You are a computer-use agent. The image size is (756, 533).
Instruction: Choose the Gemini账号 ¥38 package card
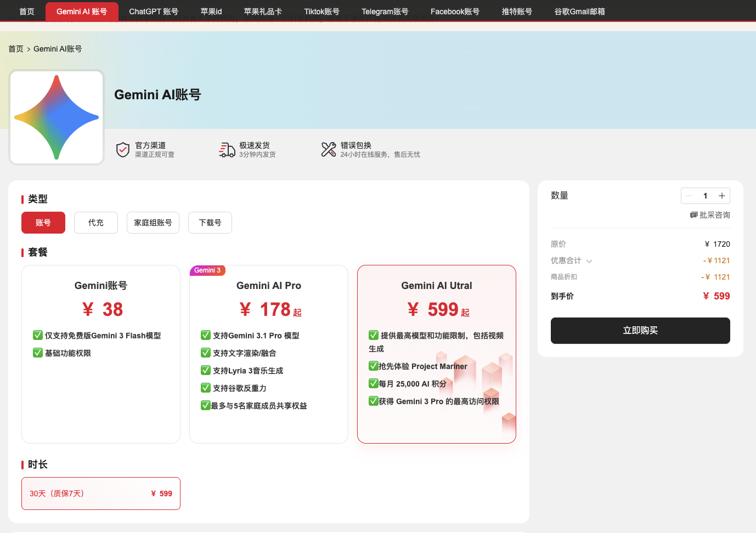tap(101, 354)
